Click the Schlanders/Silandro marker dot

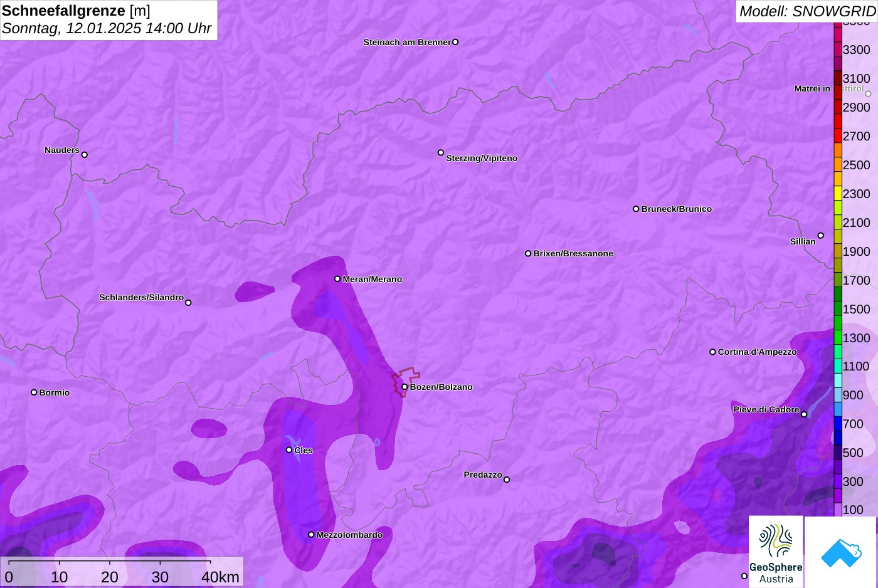(188, 303)
